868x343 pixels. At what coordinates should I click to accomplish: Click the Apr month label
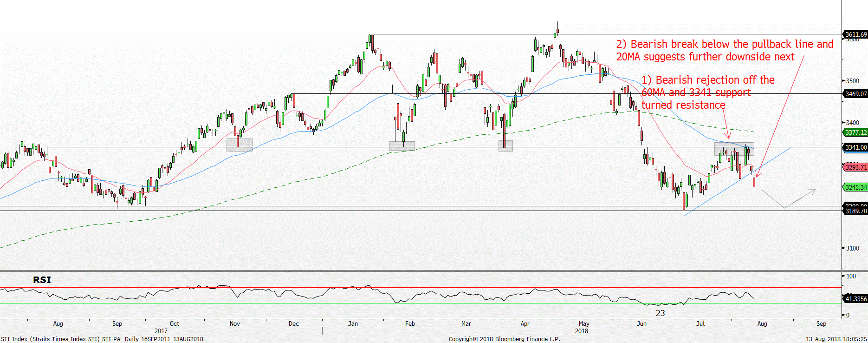525,323
